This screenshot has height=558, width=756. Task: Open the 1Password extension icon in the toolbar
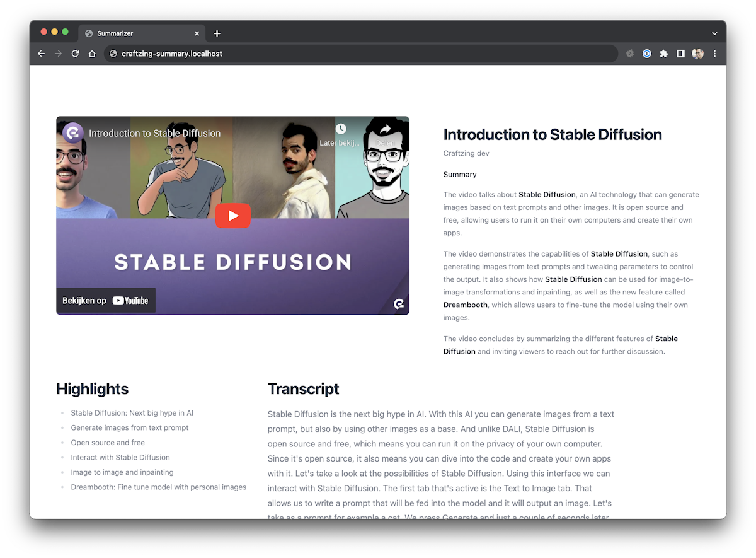[646, 54]
